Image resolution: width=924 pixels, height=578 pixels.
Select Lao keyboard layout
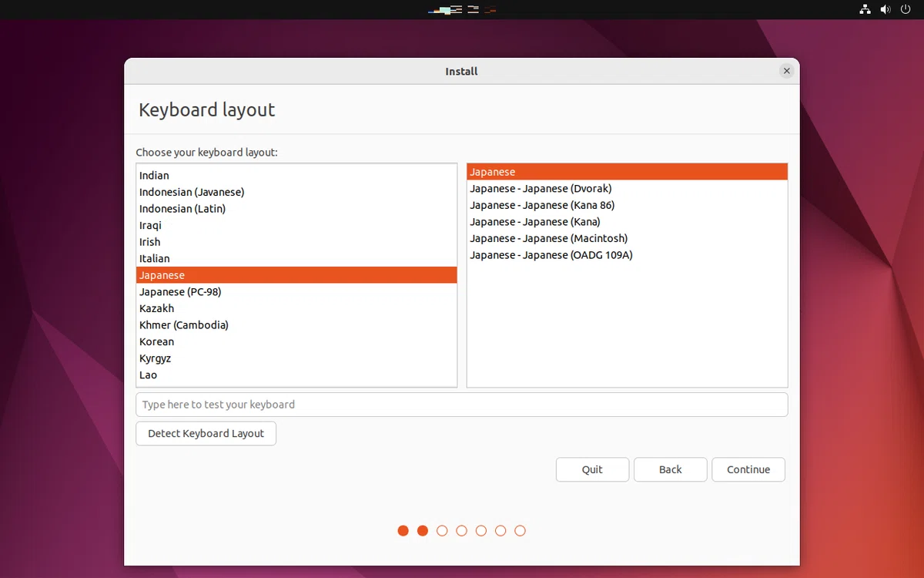(x=296, y=375)
